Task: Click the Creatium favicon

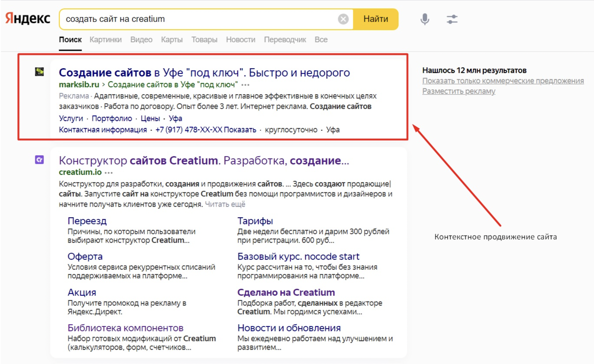Action: (39, 160)
